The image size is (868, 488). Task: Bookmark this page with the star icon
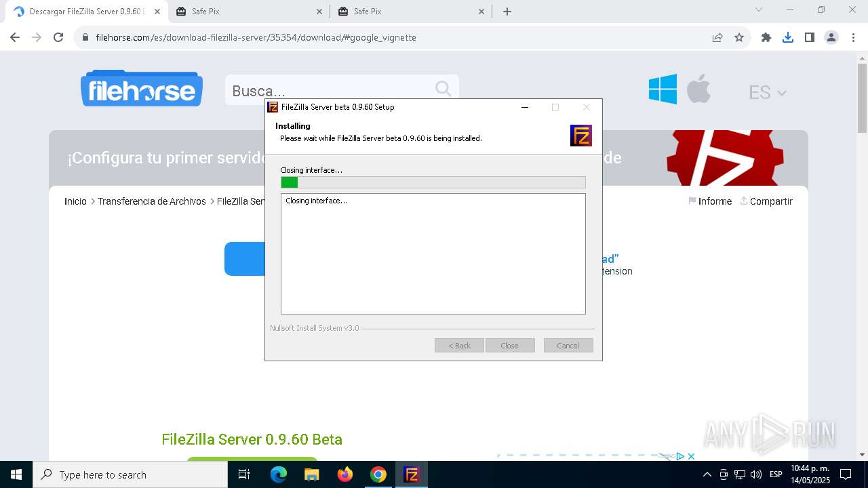pos(739,37)
